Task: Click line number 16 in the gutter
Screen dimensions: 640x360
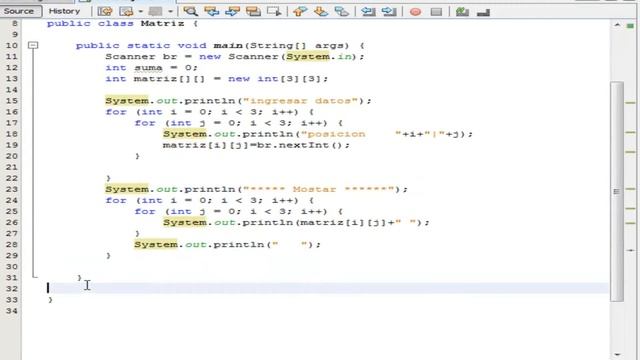Action: pos(12,112)
